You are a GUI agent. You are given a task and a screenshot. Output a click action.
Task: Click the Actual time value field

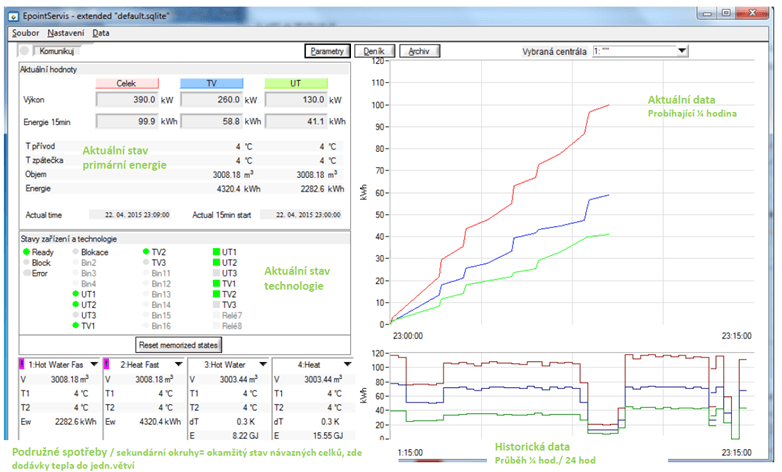[x=130, y=215]
